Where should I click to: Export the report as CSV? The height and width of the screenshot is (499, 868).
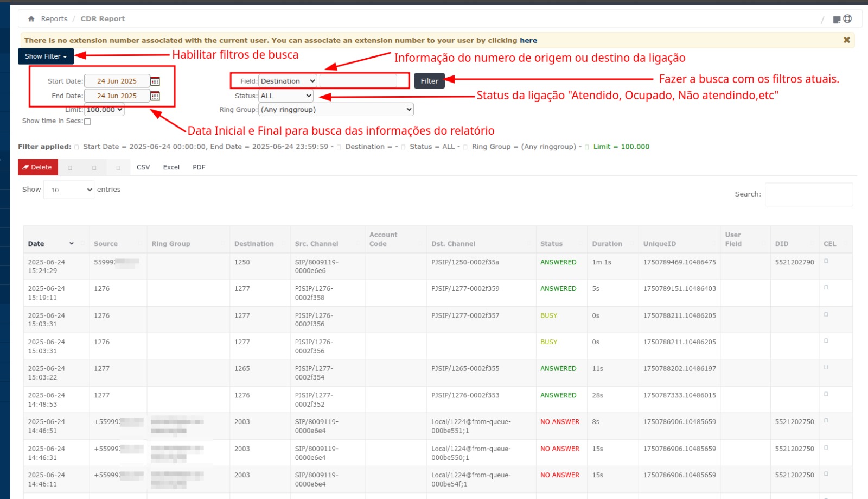coord(143,167)
